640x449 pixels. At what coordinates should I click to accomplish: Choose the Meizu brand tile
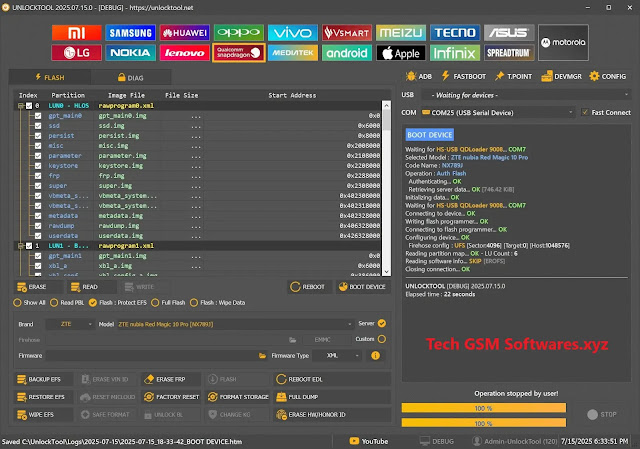pyautogui.click(x=401, y=33)
